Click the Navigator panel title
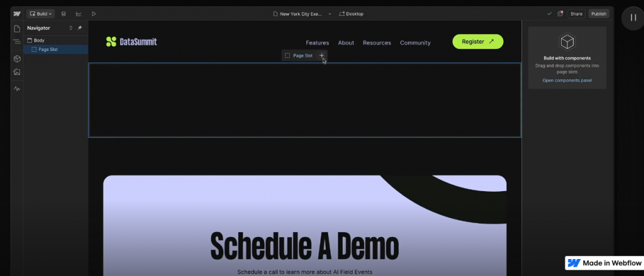 38,28
